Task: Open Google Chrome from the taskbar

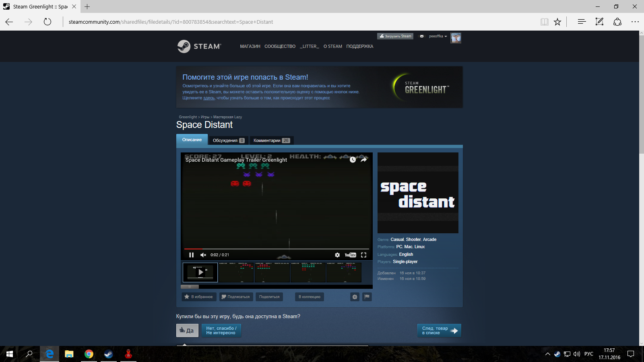Action: [89, 354]
